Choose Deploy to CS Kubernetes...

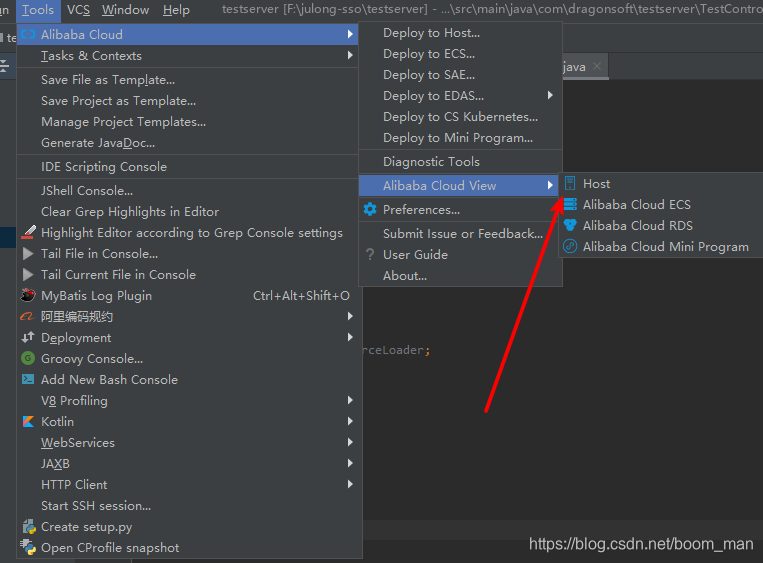tap(460, 117)
